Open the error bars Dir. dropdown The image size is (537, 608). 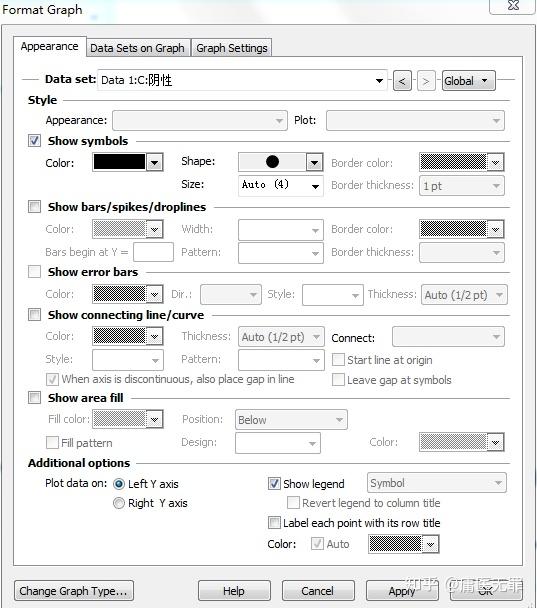pyautogui.click(x=231, y=295)
